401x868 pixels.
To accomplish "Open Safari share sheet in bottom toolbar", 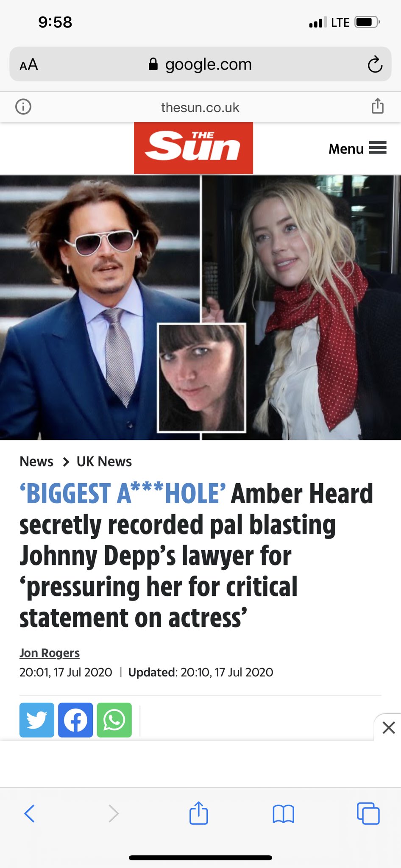I will click(198, 812).
